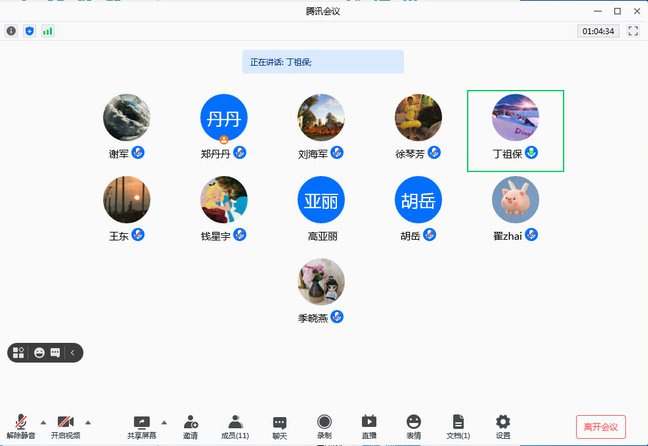Viewport: 648px width, 446px height.
Task: Click the 离开会议 leave meeting button
Action: pyautogui.click(x=601, y=426)
